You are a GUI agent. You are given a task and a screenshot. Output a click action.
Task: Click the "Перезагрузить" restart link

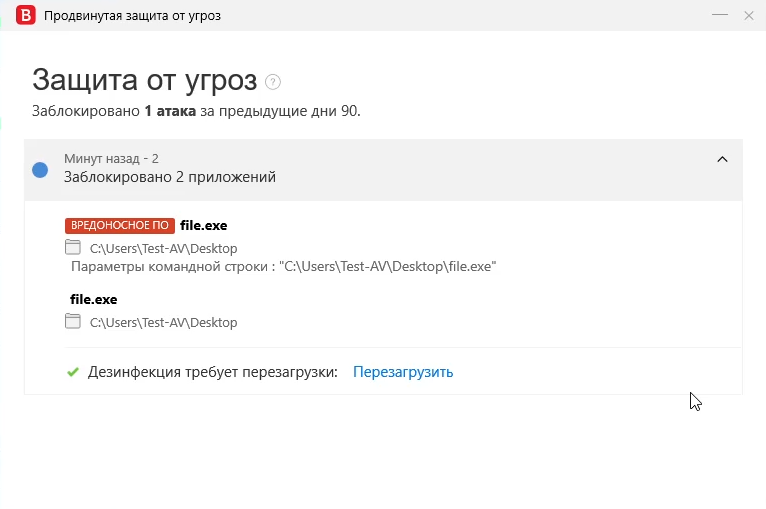point(403,372)
